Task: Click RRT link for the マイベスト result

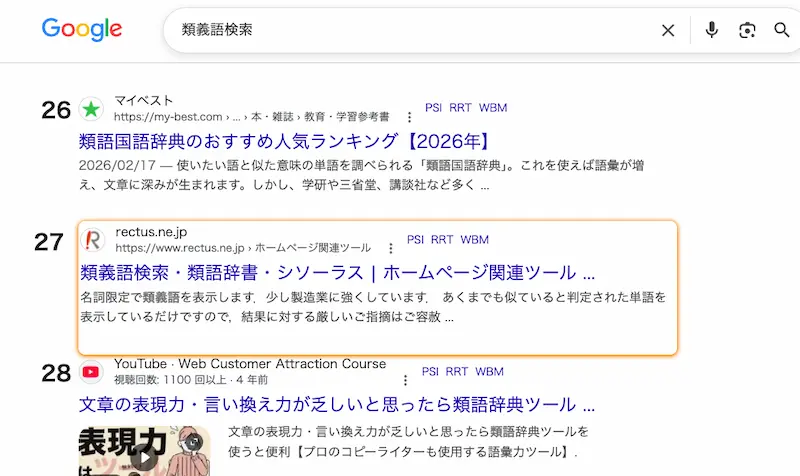Action: point(460,108)
